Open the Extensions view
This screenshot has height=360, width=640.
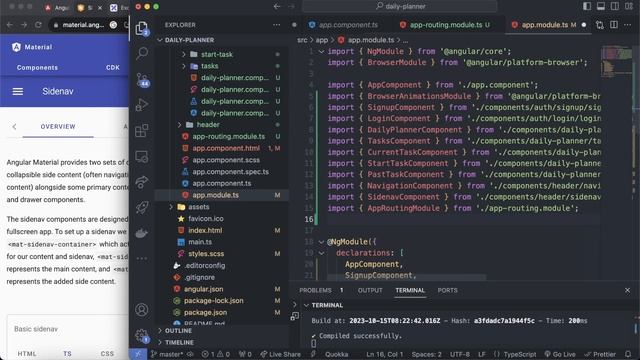point(142,131)
